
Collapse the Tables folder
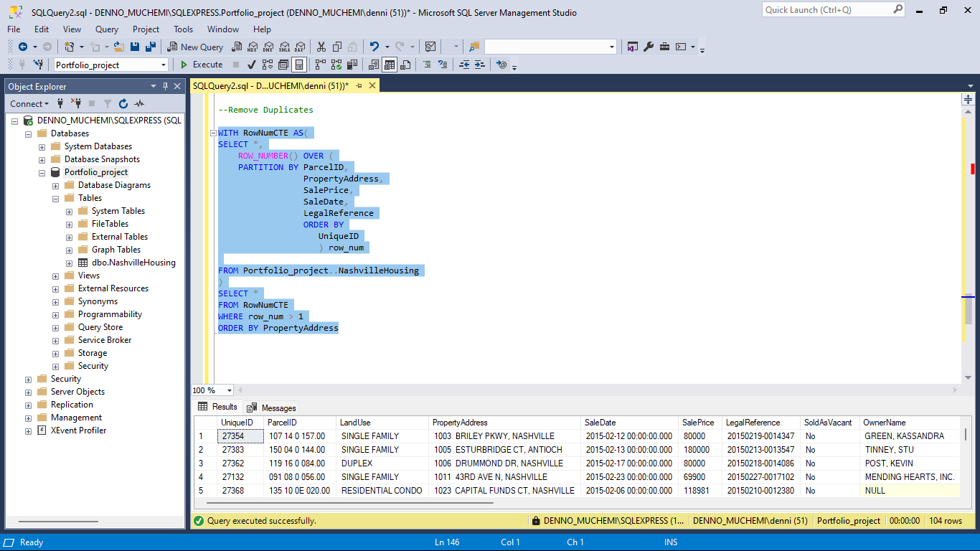[x=56, y=198]
